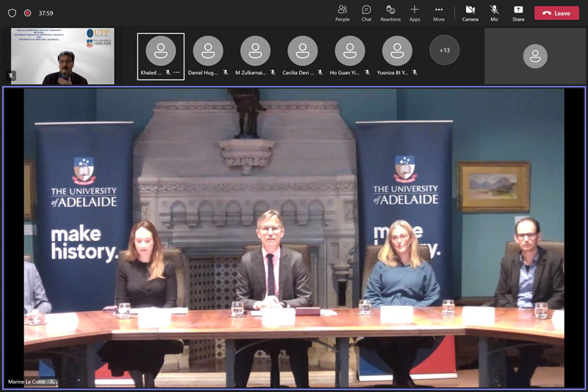This screenshot has height=392, width=588.
Task: Open the More options menu
Action: (x=439, y=13)
